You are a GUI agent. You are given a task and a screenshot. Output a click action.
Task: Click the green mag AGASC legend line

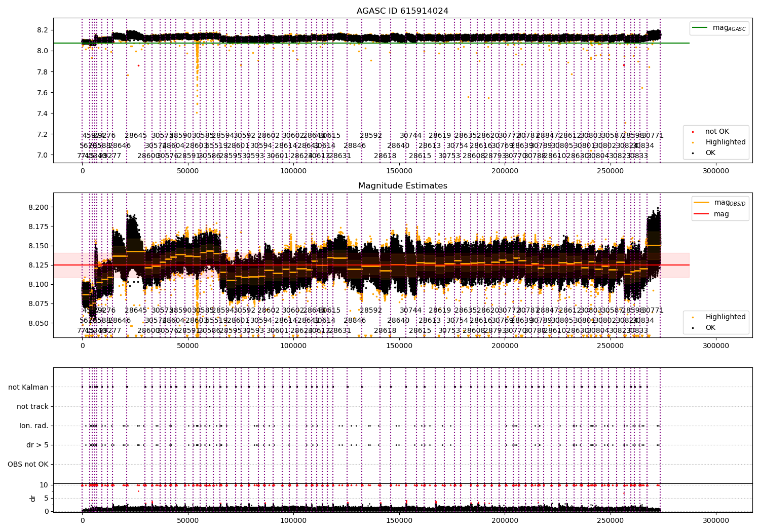coord(700,28)
